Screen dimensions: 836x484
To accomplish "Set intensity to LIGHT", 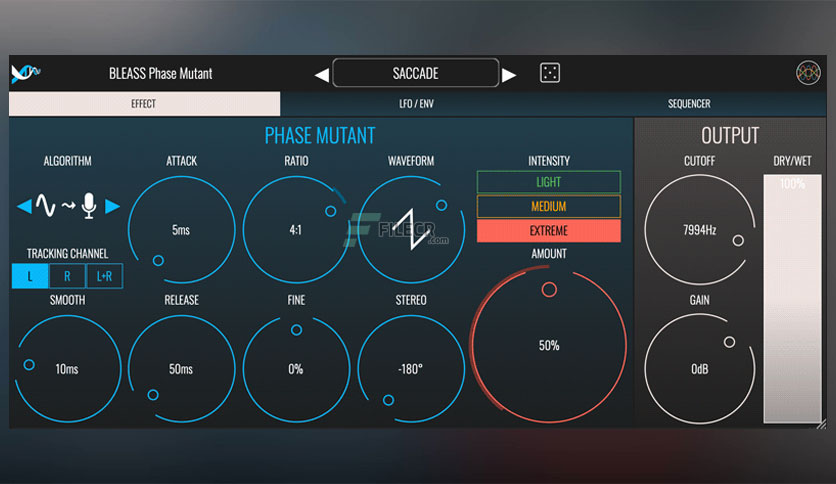I will [x=549, y=182].
